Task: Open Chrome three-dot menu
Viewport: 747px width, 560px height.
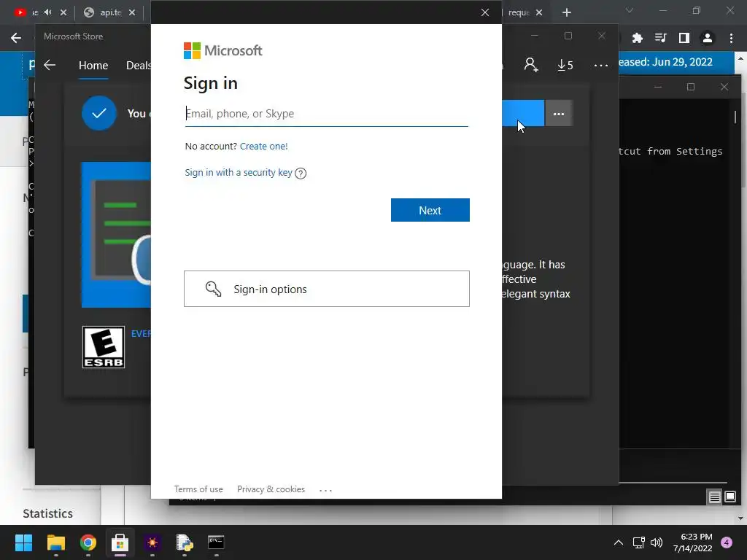Action: (x=731, y=38)
